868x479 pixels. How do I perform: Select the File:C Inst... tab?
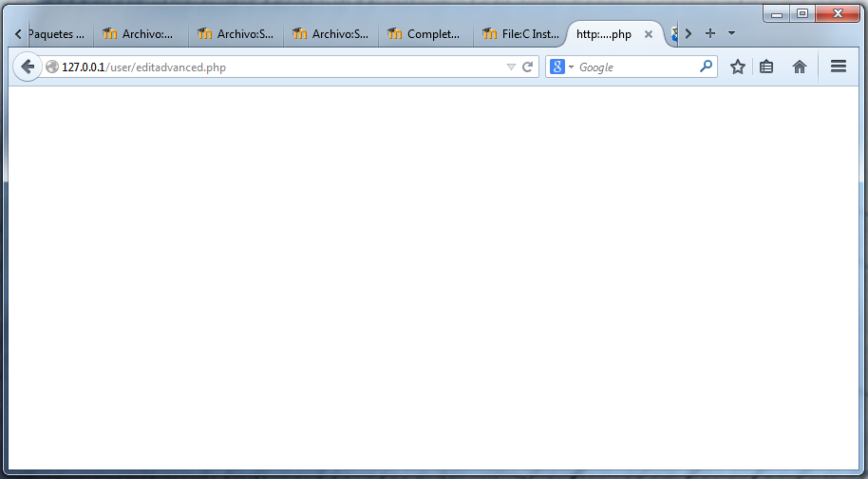tap(519, 34)
